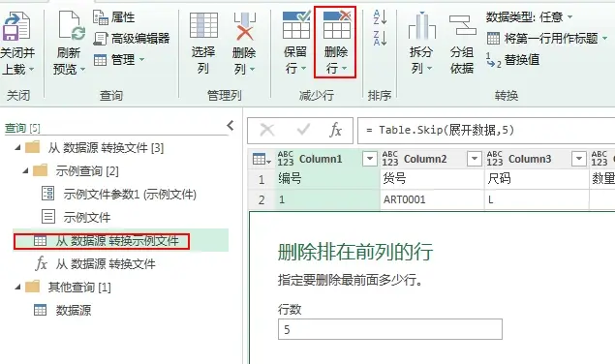Open the 将第一行用作标题 dropdown arrow
The width and height of the screenshot is (615, 364).
[604, 39]
